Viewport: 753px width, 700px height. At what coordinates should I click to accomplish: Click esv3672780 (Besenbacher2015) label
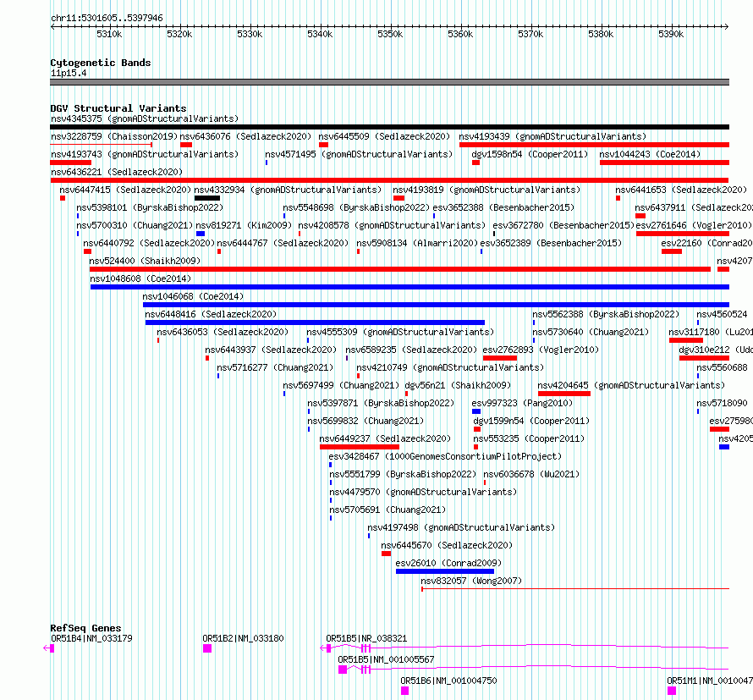click(x=563, y=225)
